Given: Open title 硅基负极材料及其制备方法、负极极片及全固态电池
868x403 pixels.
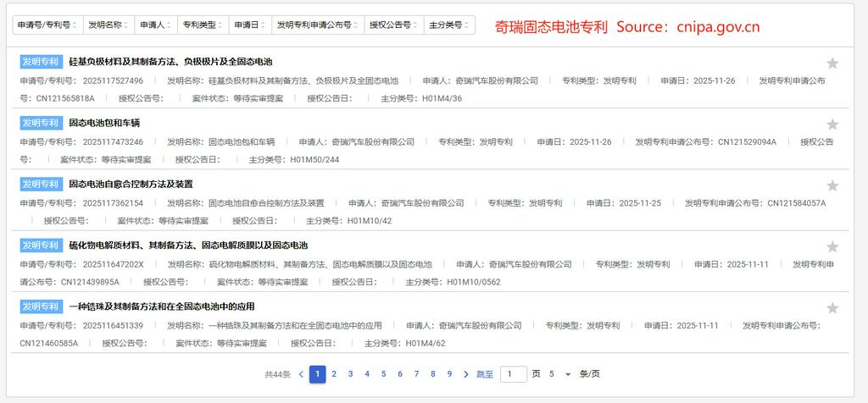Looking at the screenshot, I should [x=170, y=61].
